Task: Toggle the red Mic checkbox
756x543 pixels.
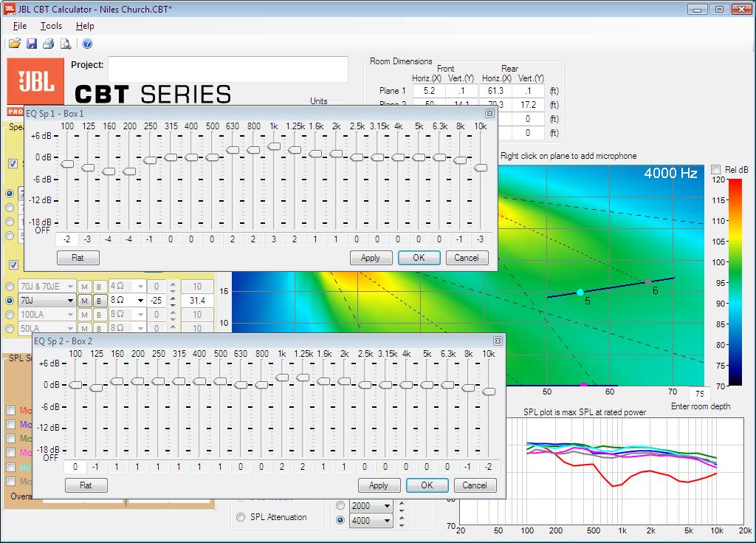Action: pyautogui.click(x=10, y=410)
